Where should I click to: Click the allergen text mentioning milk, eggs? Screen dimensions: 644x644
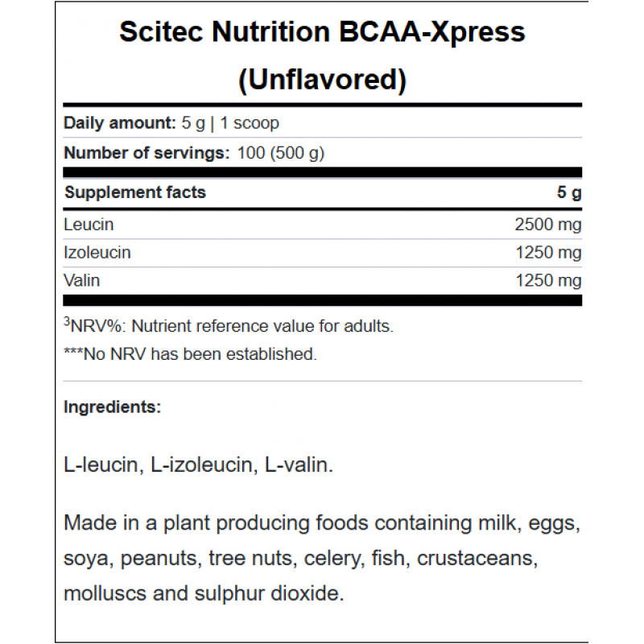[322, 523]
